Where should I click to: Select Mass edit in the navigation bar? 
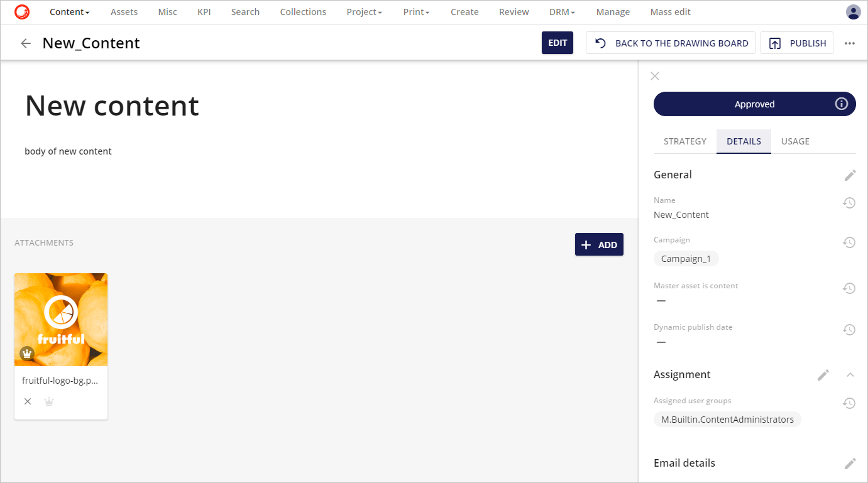pyautogui.click(x=670, y=11)
